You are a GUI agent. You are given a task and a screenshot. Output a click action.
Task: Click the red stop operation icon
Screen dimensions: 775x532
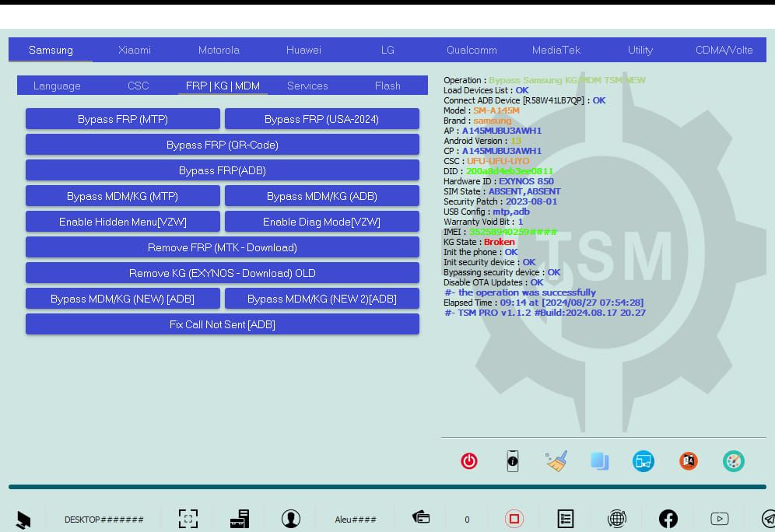tap(514, 519)
